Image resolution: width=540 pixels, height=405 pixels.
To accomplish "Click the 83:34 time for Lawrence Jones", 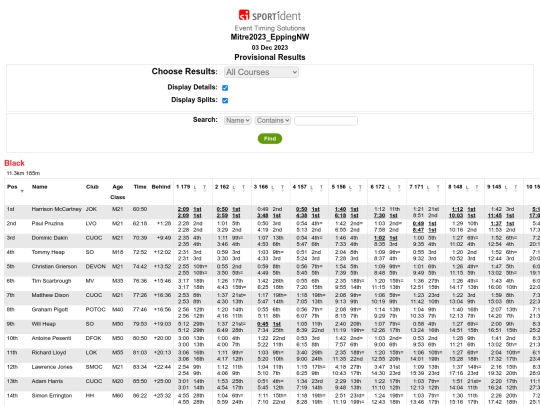I will [140, 367].
